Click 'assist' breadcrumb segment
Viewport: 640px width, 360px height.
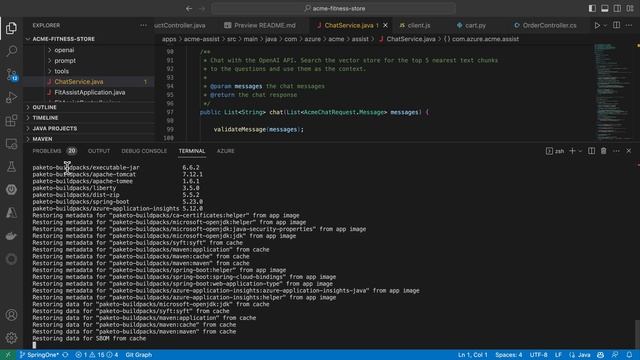tap(360, 39)
